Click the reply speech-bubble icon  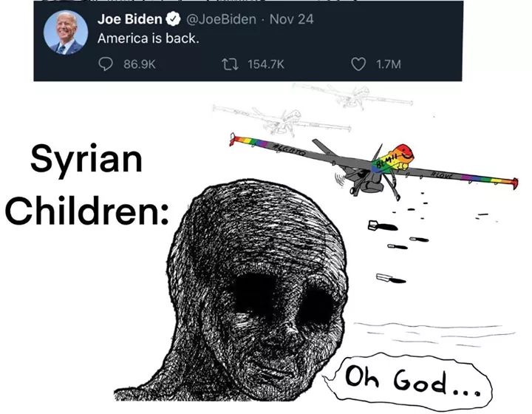[106, 64]
